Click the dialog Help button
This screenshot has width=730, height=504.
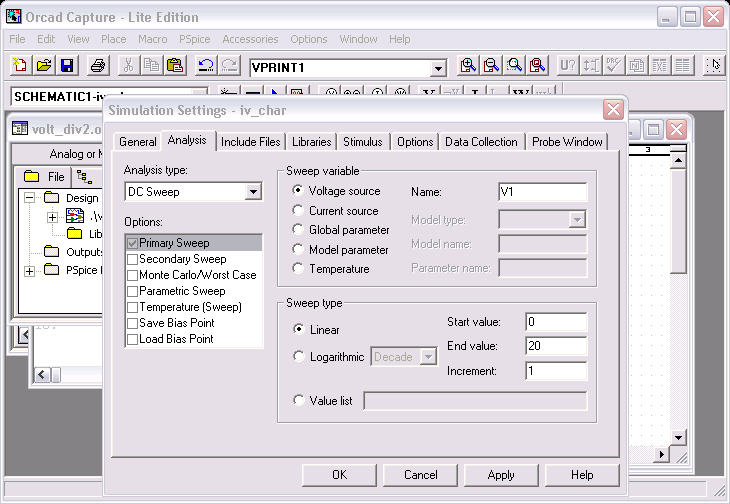(582, 475)
